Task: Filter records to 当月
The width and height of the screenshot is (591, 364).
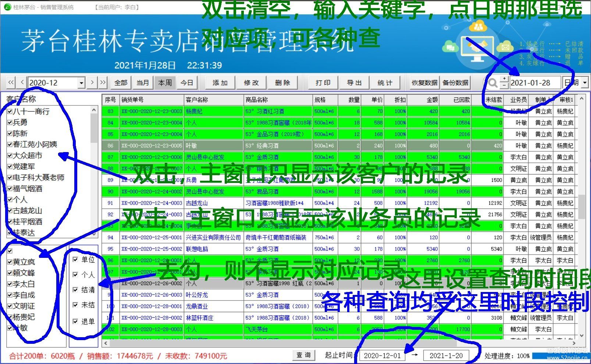Action: (143, 83)
